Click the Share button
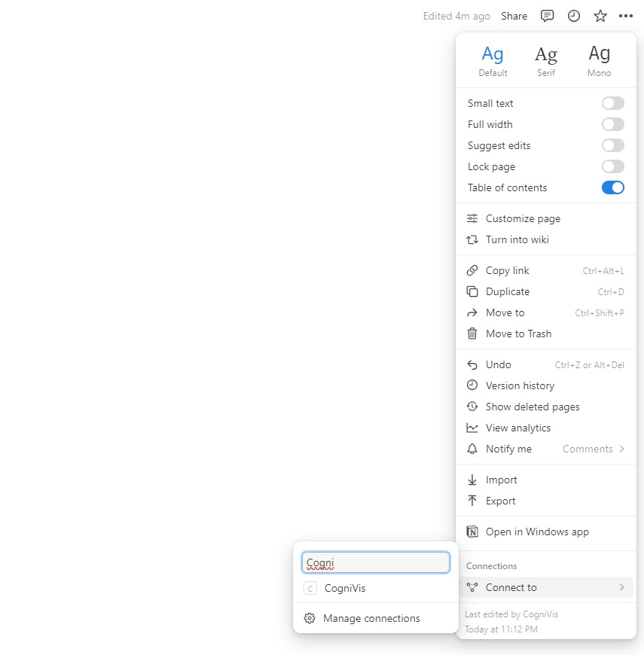Image resolution: width=644 pixels, height=655 pixels. (x=514, y=16)
